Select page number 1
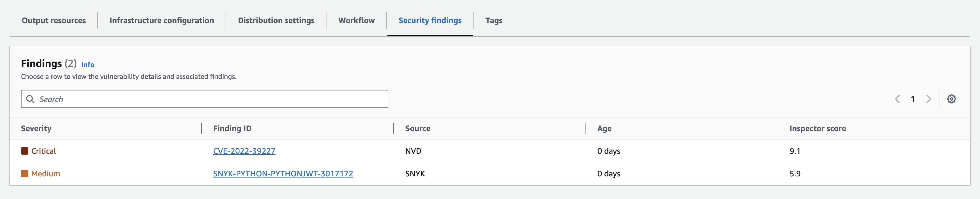 913,99
